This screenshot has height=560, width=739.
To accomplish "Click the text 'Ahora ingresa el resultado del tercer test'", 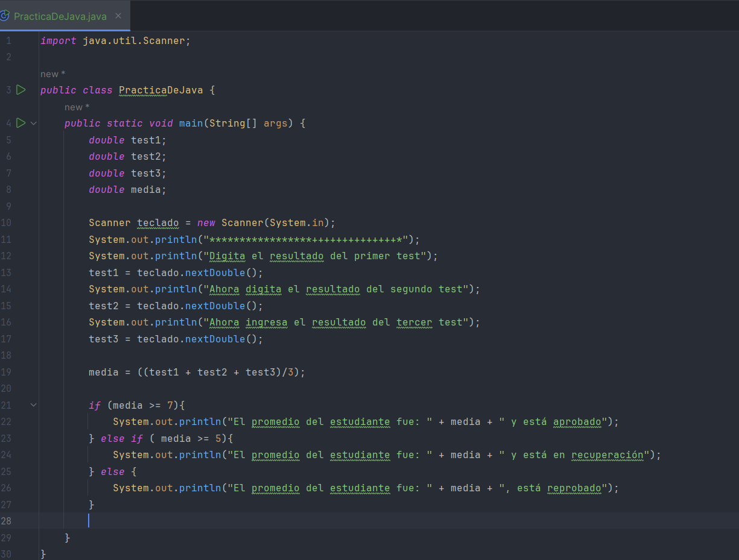I will click(x=335, y=322).
